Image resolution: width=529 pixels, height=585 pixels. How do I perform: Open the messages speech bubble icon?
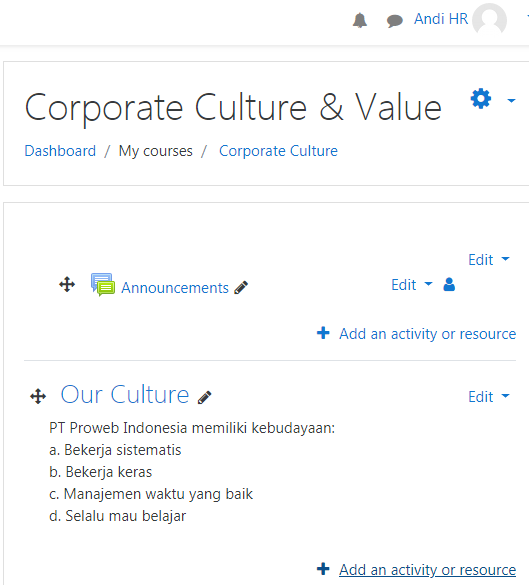[x=394, y=21]
